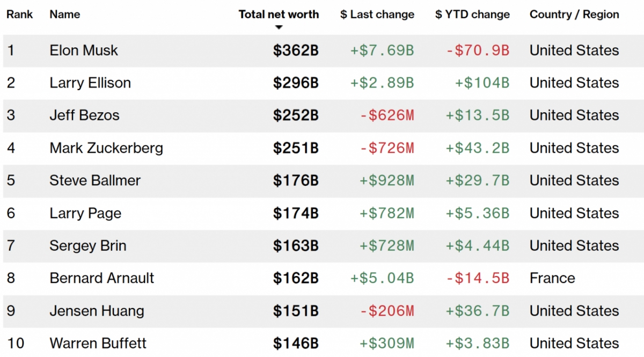Viewport: 644px width, 357px height.
Task: Open Larry Ellison's profile
Action: [x=90, y=83]
